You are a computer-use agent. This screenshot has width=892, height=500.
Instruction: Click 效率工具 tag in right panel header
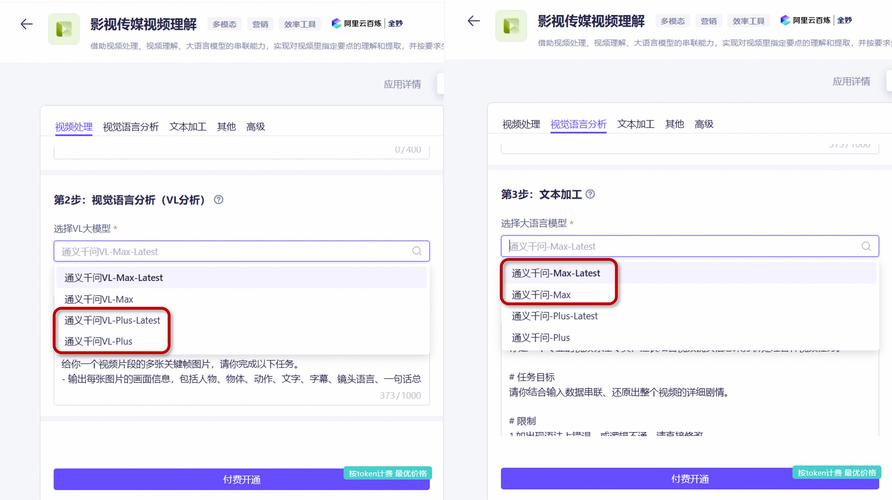(x=748, y=21)
